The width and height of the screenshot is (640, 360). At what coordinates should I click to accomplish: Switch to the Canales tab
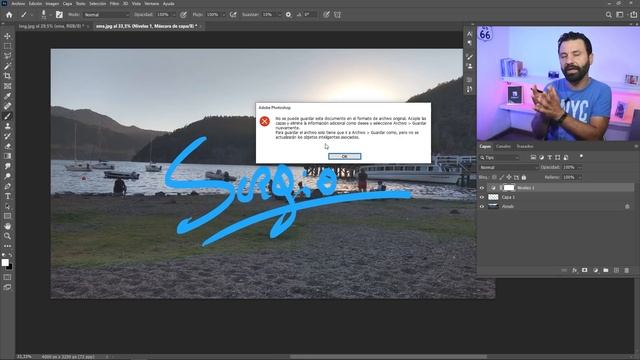[503, 146]
